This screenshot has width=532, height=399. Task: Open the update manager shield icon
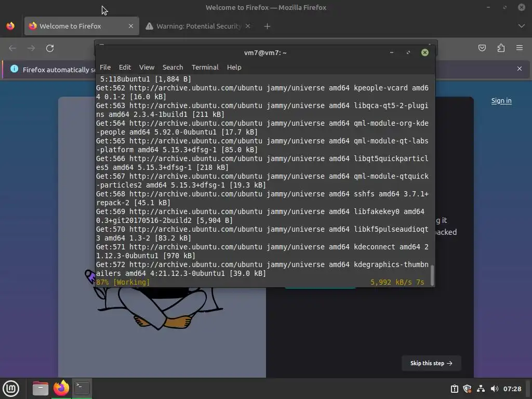467,389
